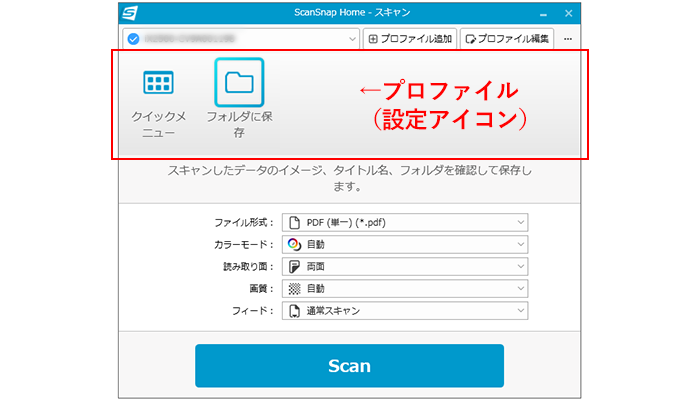This screenshot has width=700, height=400.
Task: Click the title text ScanSnap Home - スキャン
Action: click(352, 12)
